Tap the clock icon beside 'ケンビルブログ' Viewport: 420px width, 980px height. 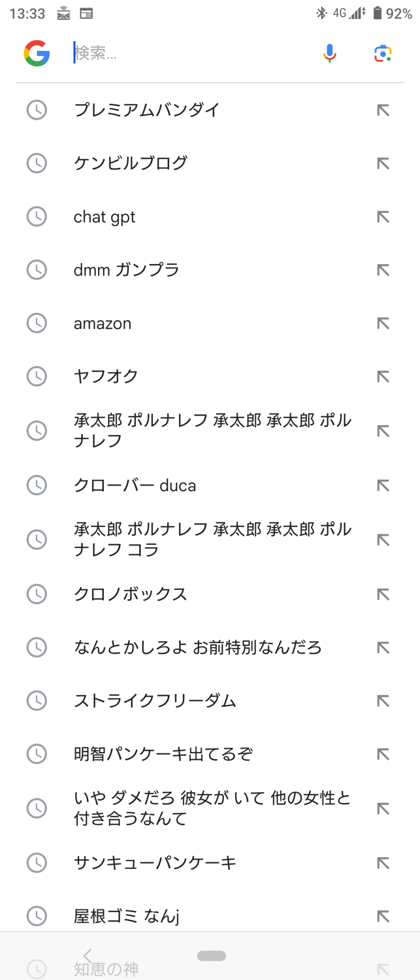click(x=37, y=163)
